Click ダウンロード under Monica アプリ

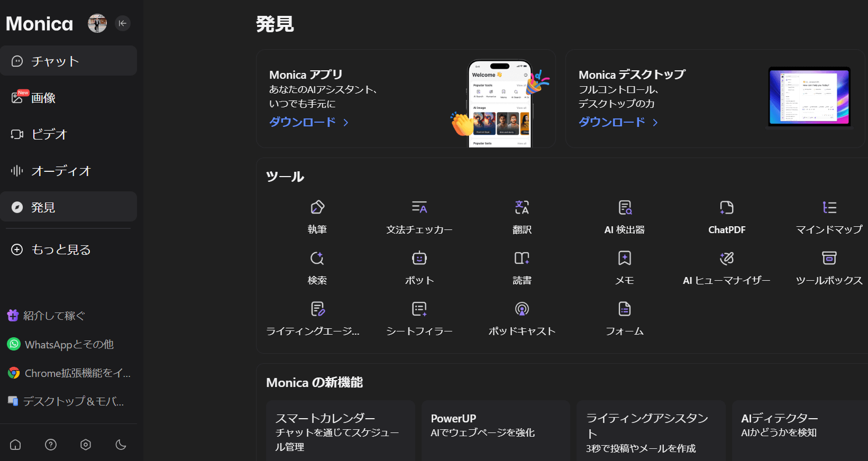(309, 122)
